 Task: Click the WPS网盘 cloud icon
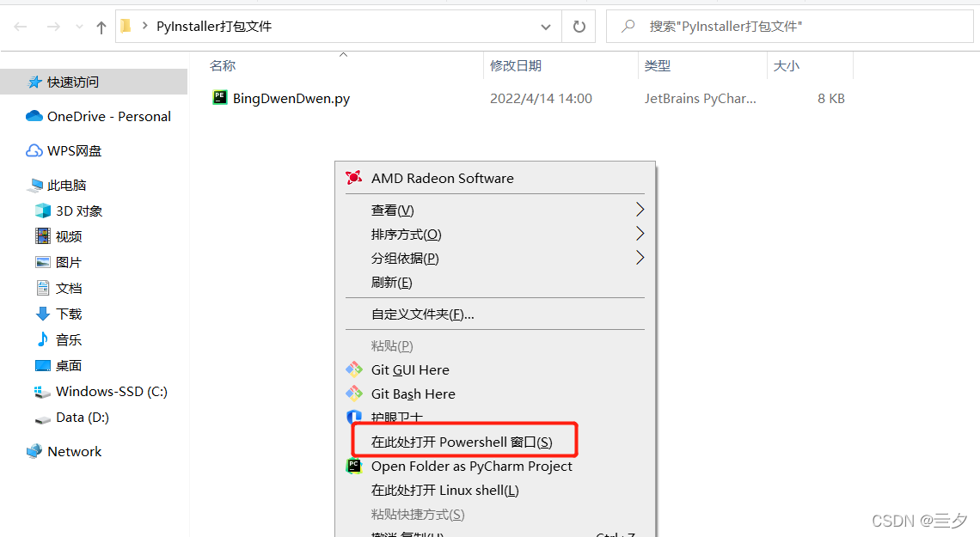tap(34, 150)
